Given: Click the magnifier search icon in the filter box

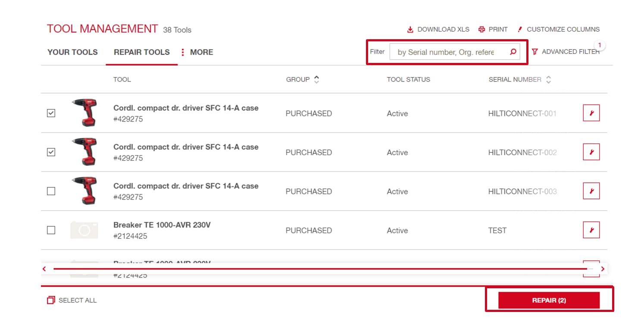Looking at the screenshot, I should pyautogui.click(x=513, y=52).
